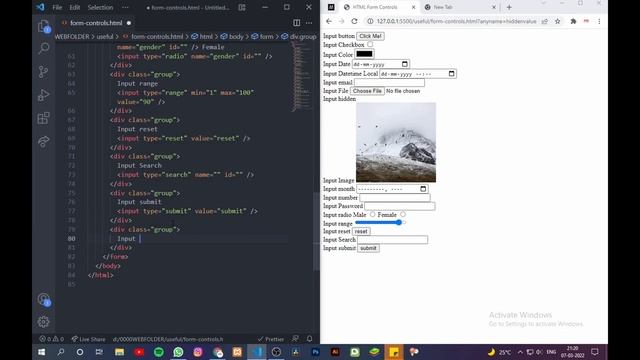Select the Male radio button
Screen dimensions: 640x360
pos(373,214)
